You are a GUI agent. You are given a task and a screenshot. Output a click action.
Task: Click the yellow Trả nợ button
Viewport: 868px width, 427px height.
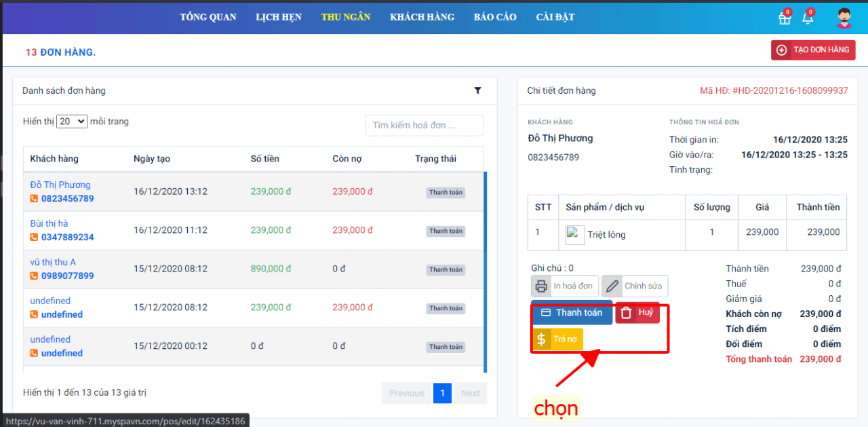pyautogui.click(x=557, y=339)
